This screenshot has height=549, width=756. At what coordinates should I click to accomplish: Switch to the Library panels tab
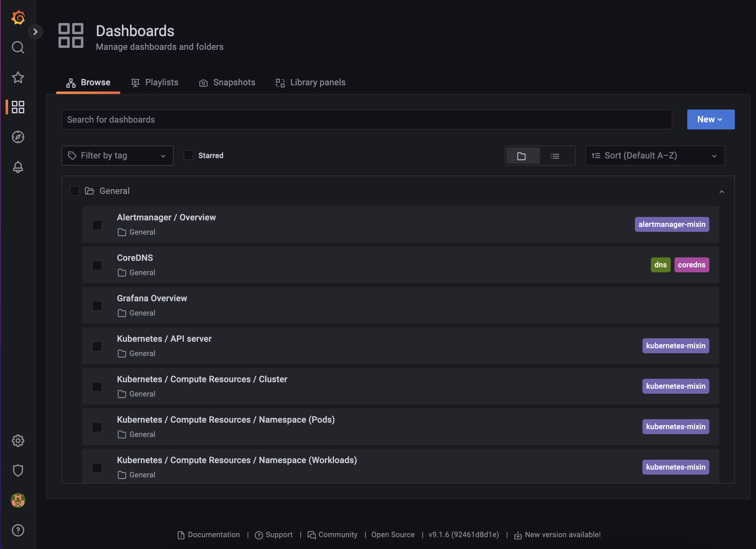pos(310,82)
